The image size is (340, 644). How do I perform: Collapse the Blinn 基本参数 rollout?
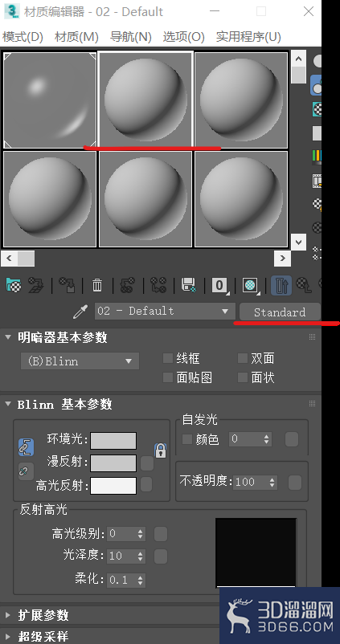coord(8,404)
